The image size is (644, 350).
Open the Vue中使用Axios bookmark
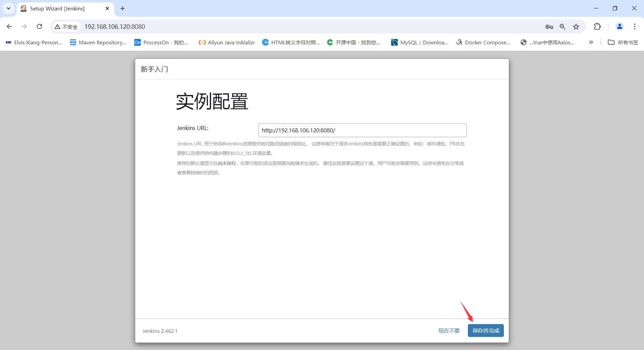pos(547,42)
